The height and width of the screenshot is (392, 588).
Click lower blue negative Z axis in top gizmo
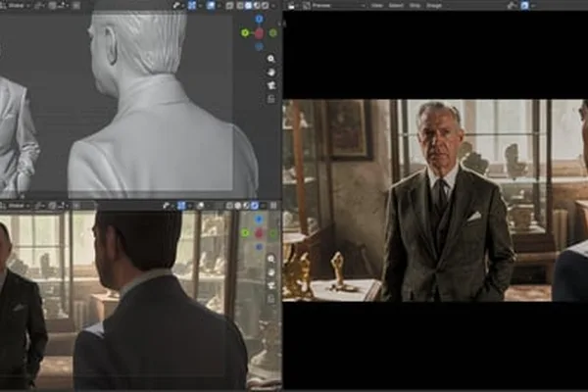click(x=259, y=47)
